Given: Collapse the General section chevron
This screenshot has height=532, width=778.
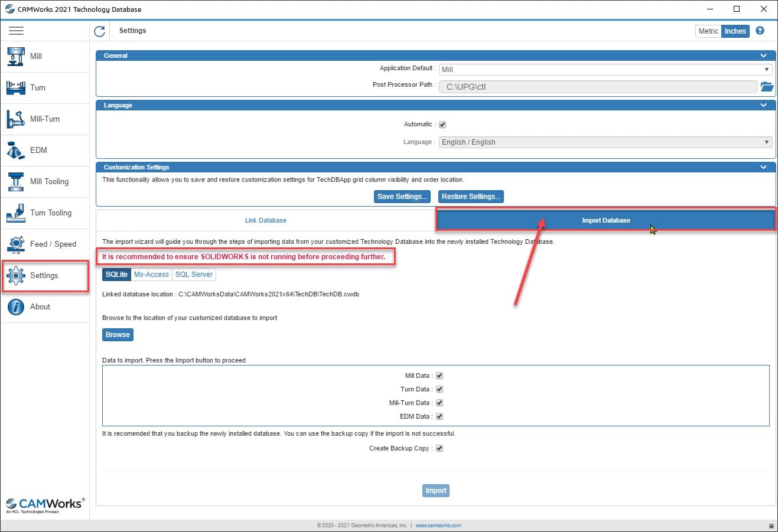Looking at the screenshot, I should 764,56.
